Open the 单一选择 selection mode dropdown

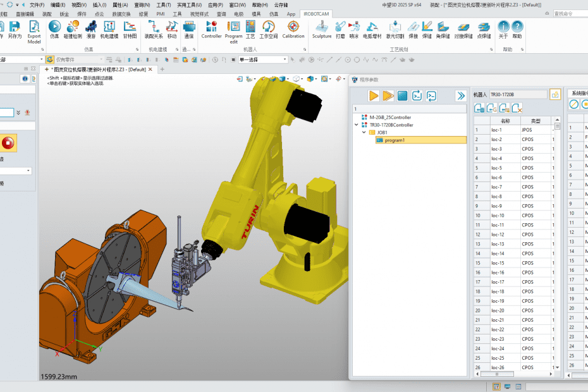[285, 59]
